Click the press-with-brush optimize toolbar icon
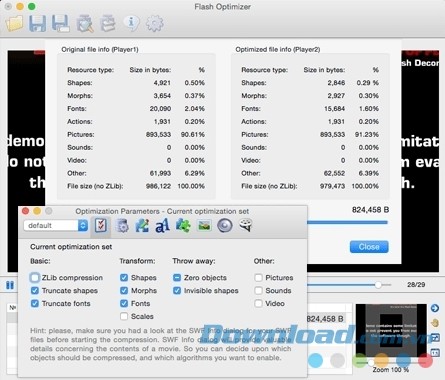This screenshot has width=445, height=380. [x=85, y=24]
